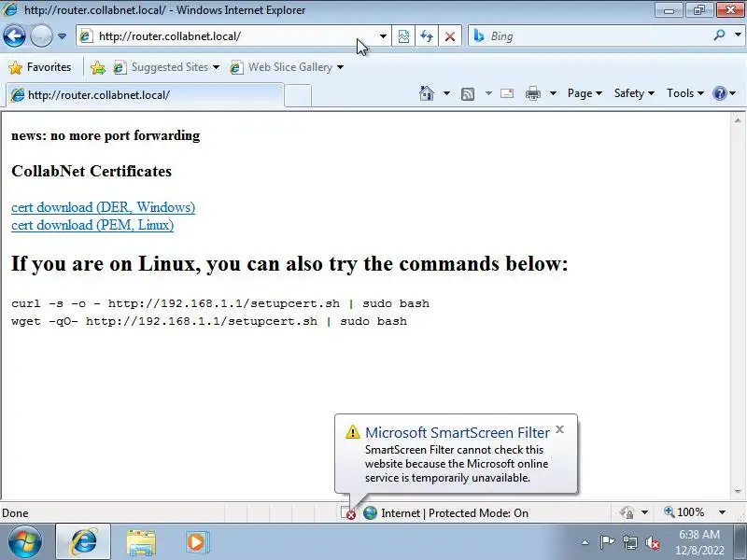This screenshot has height=560, width=747.
Task: Click the Read Mail icon
Action: (x=507, y=93)
